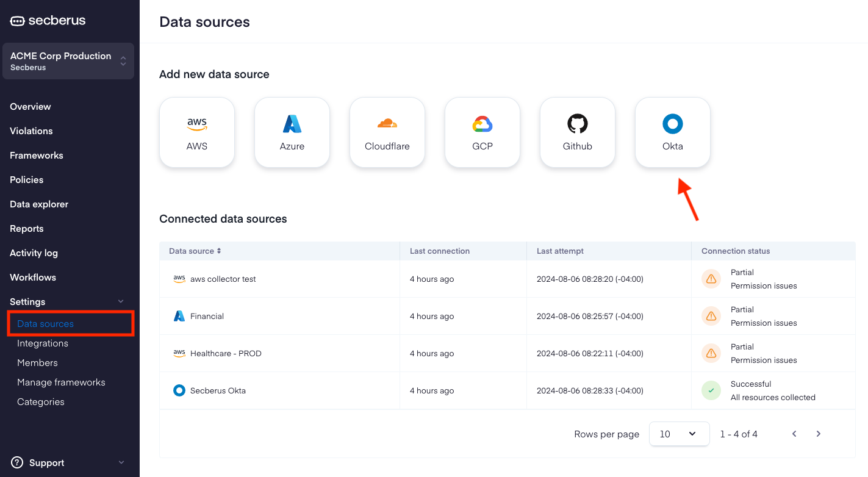Click Connection status column header
Screen dimensions: 868x477
[736, 251]
